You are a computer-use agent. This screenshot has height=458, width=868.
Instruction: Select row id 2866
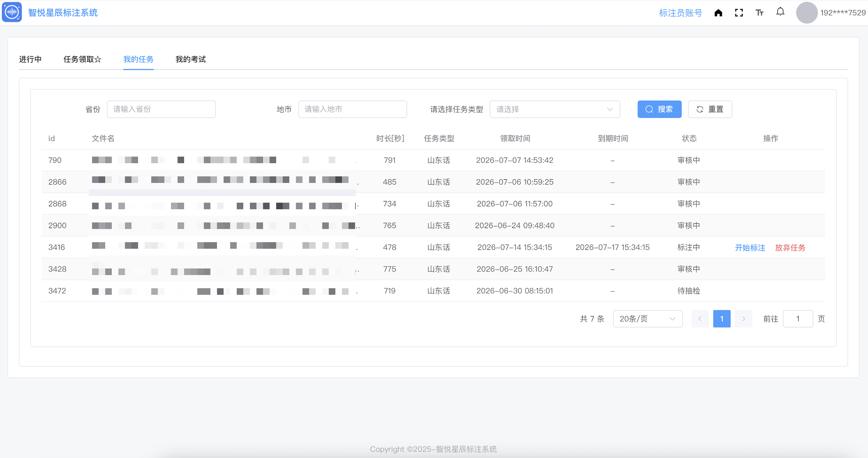point(57,182)
